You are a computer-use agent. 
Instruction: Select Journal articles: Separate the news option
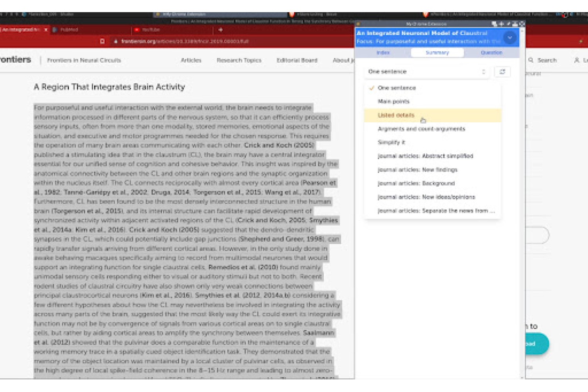[432, 211]
